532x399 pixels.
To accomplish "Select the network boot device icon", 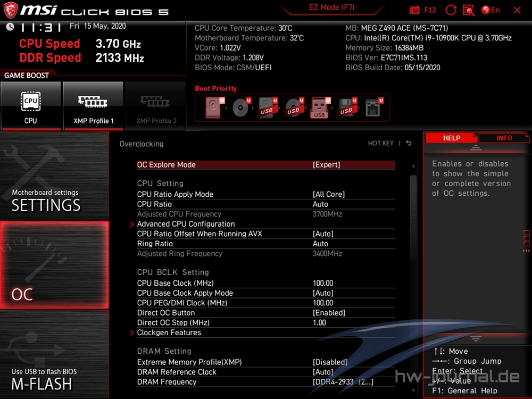I will [374, 107].
